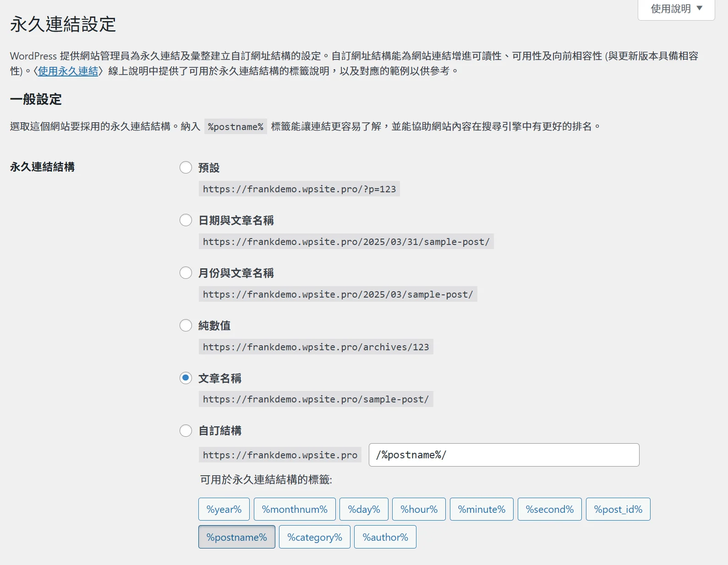The height and width of the screenshot is (565, 728).
Task: Click the %postname% code in description
Action: tap(235, 127)
